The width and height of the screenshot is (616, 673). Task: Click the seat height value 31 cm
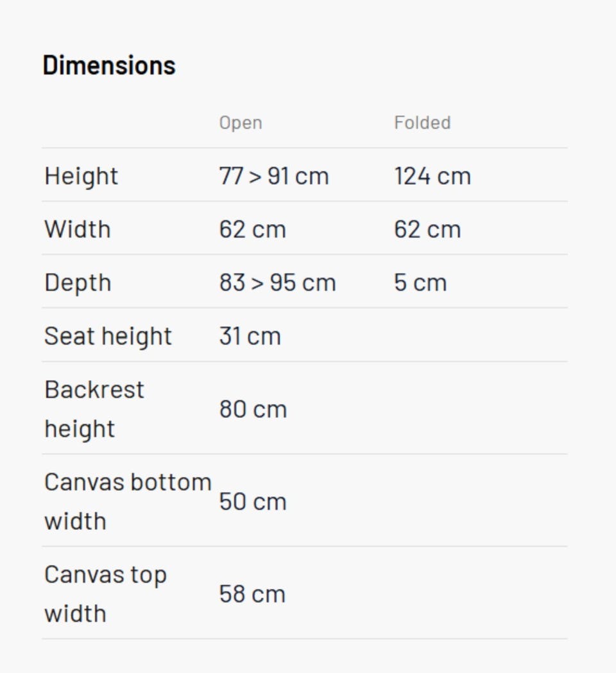coord(250,336)
